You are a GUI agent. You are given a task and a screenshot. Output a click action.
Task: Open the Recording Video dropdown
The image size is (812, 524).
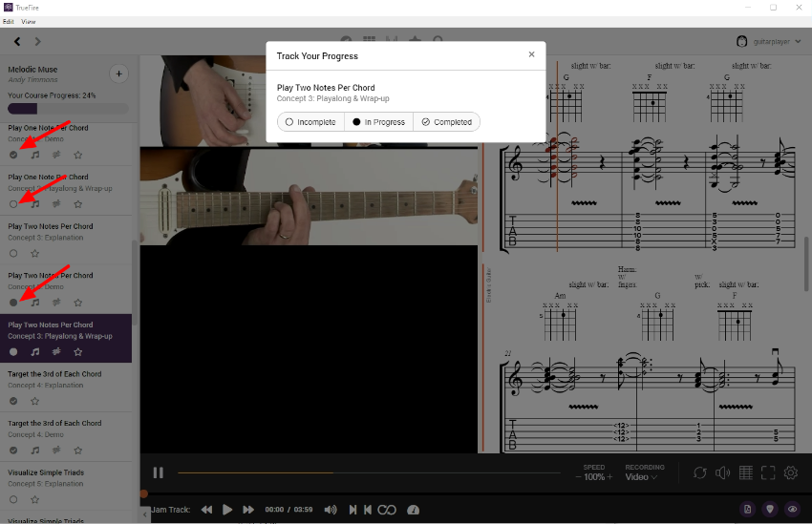(641, 477)
